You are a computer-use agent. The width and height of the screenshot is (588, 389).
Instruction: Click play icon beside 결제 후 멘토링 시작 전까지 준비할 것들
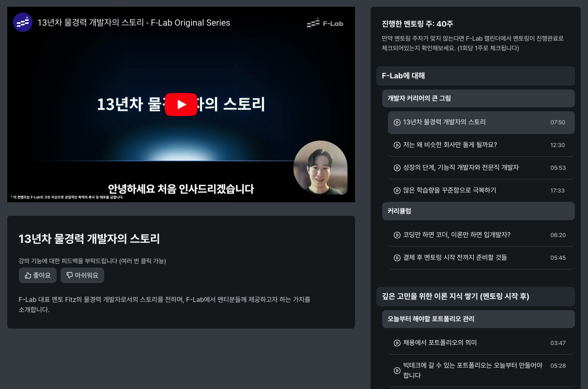(397, 258)
